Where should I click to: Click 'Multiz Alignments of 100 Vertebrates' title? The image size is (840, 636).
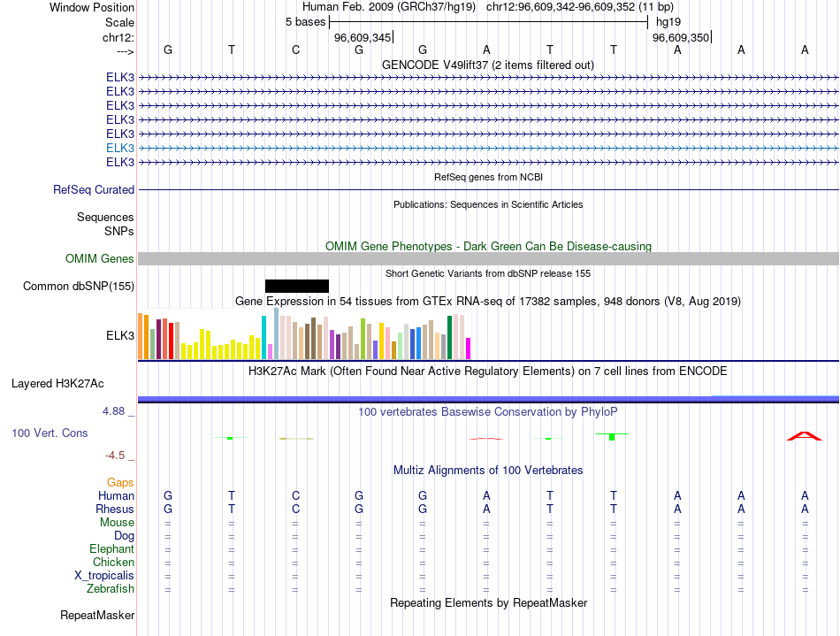488,471
